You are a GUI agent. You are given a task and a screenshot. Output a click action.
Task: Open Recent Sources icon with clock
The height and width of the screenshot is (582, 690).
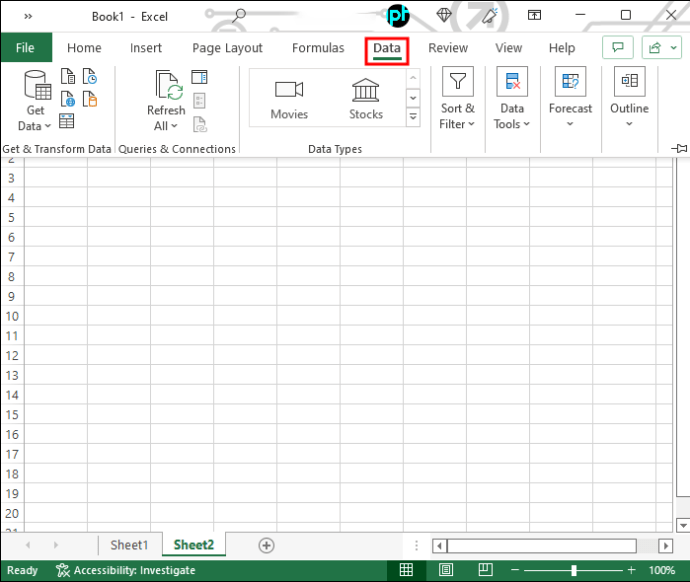point(90,77)
